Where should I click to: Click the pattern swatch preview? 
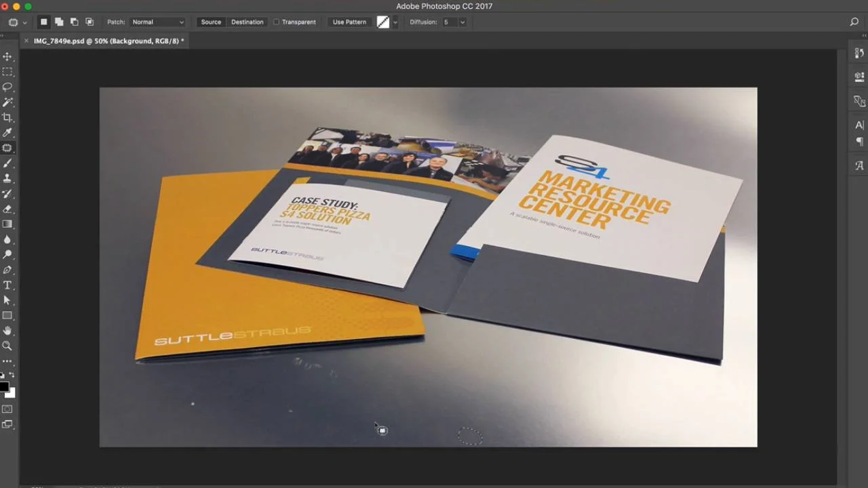click(x=383, y=22)
